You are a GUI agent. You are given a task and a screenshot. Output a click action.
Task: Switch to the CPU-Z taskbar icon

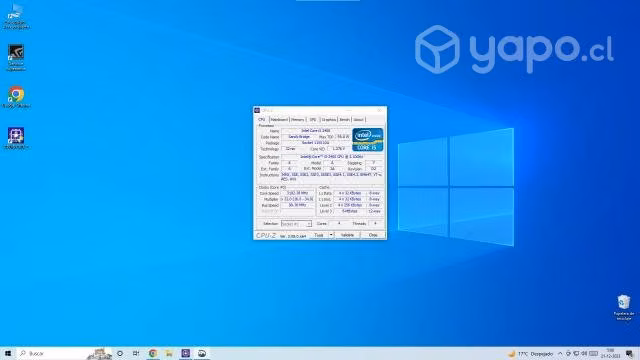[185, 353]
